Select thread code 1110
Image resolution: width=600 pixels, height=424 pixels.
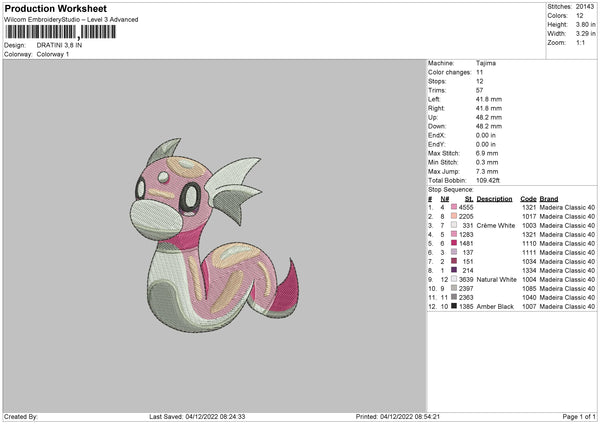point(529,243)
